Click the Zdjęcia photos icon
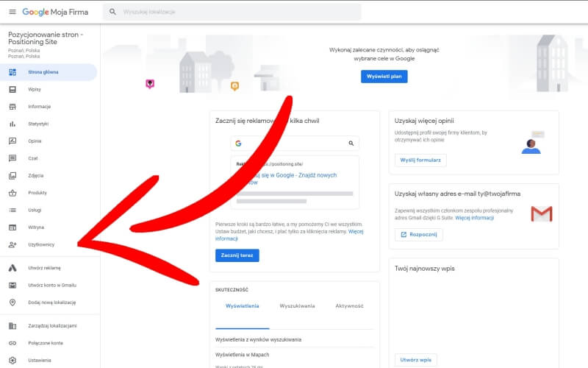This screenshot has width=588, height=368. tap(12, 176)
